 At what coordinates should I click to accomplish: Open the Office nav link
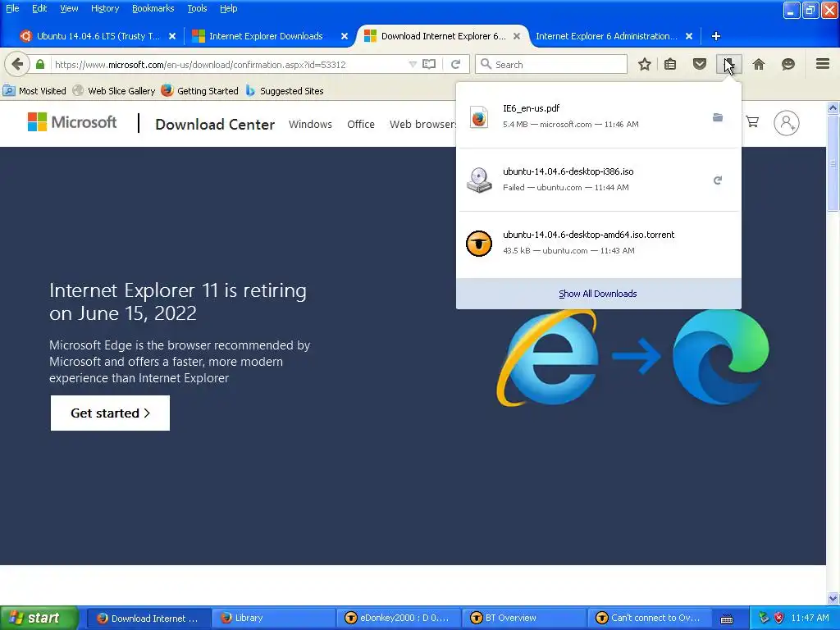coord(361,125)
